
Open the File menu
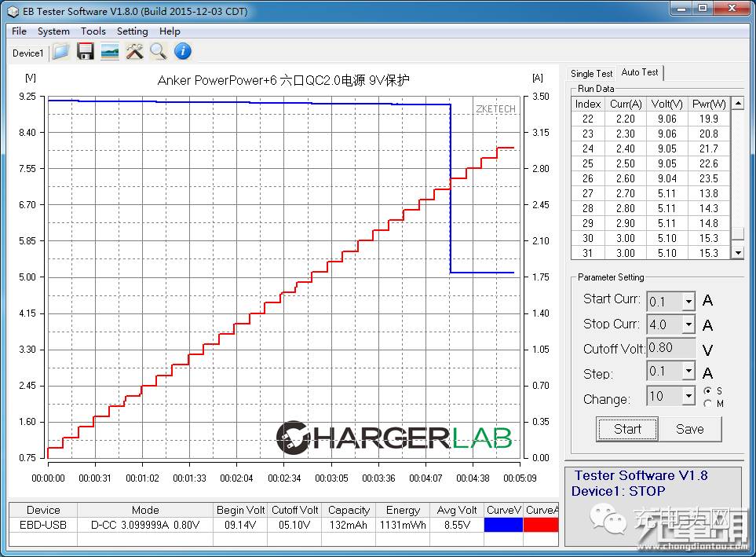[x=20, y=31]
